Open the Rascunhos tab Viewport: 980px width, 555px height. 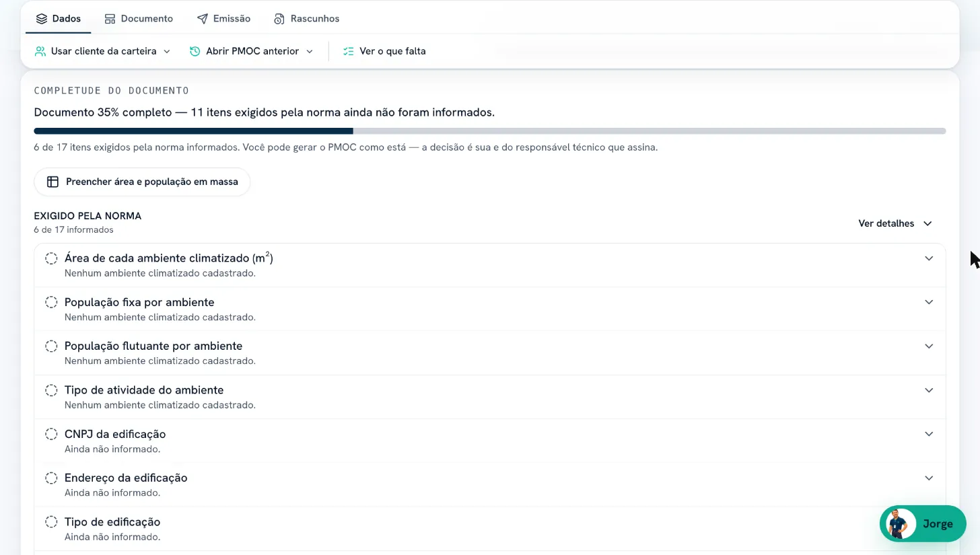[306, 19]
